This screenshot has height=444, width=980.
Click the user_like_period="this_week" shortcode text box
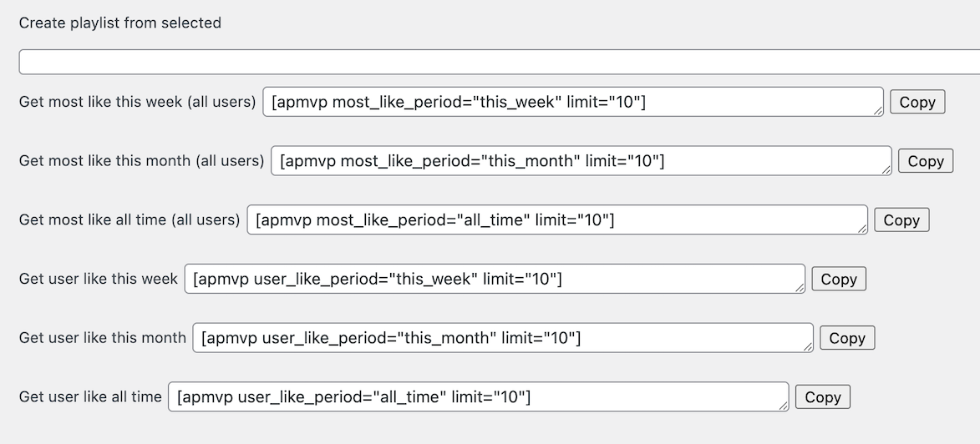[x=494, y=279]
